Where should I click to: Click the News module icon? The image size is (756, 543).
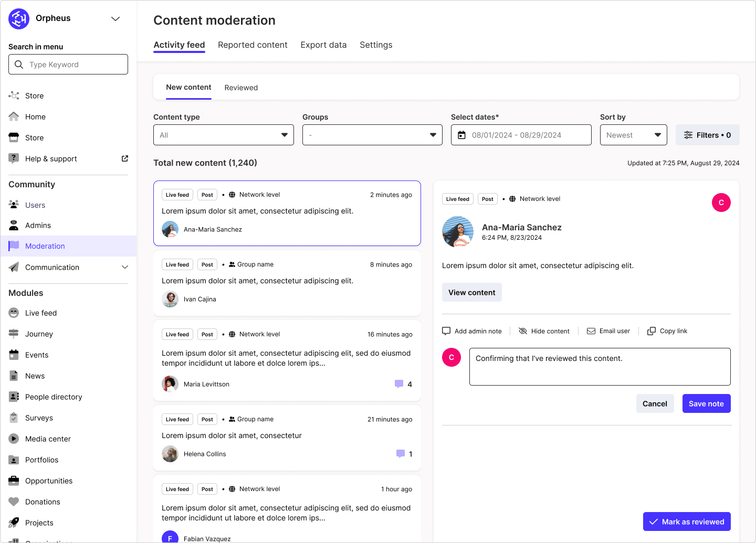pyautogui.click(x=13, y=376)
